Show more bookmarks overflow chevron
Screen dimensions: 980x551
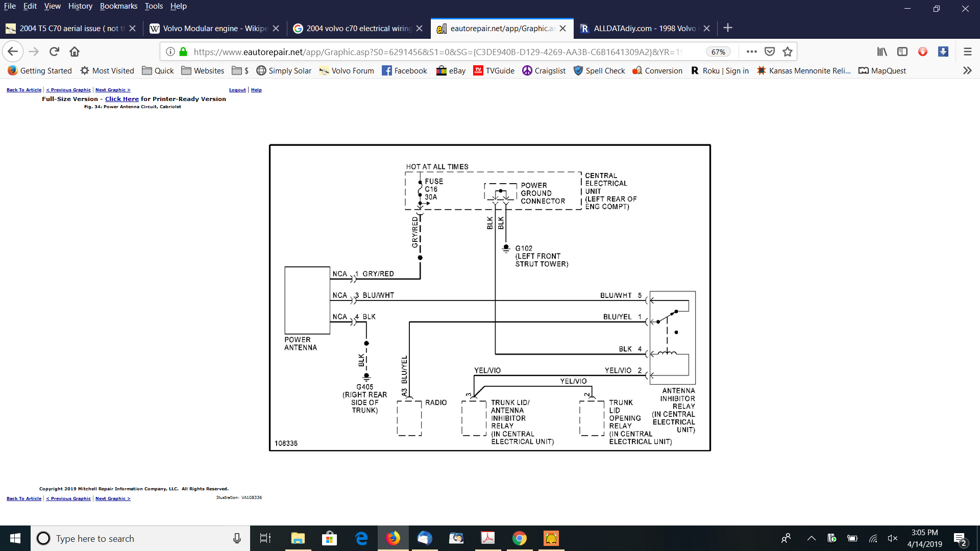[x=967, y=70]
